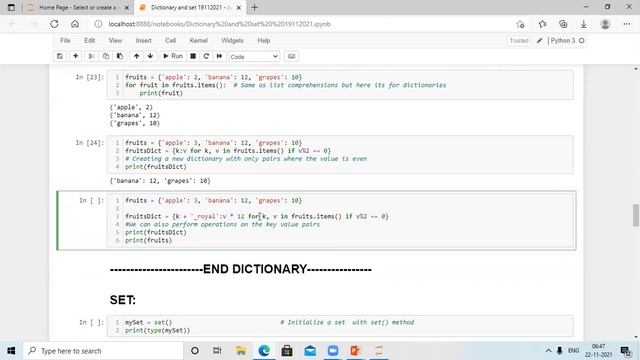Screen dimensions: 640x360
Task: Open the cell type Code dropdown
Action: tap(254, 57)
